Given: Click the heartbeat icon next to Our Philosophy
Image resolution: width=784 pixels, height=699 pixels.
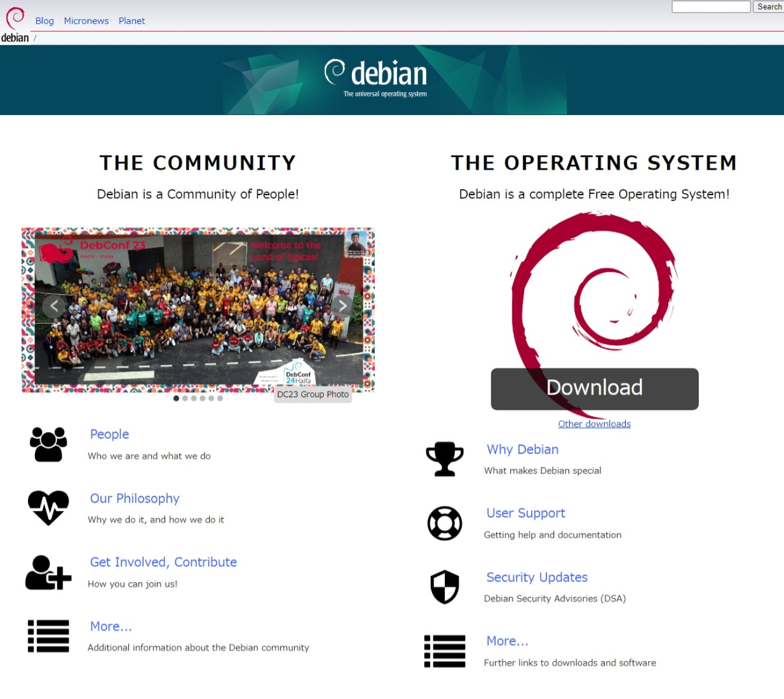Looking at the screenshot, I should tap(48, 507).
